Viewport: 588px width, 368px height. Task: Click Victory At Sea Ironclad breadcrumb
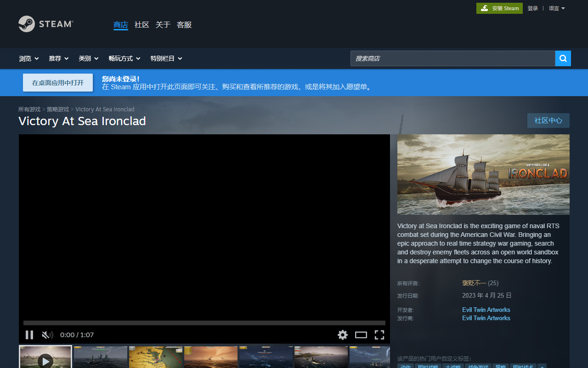point(105,109)
